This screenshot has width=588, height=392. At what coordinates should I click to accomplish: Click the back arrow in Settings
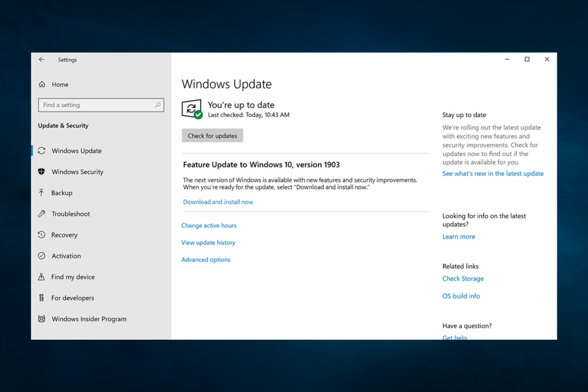pos(42,59)
